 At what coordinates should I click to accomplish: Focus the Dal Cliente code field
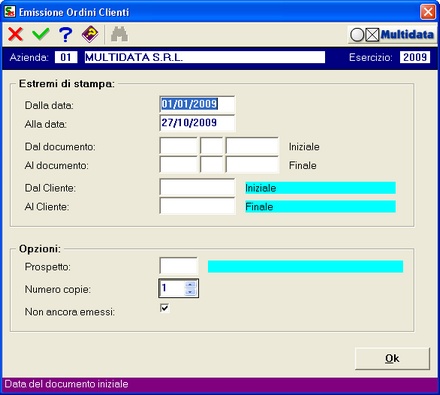[197, 187]
